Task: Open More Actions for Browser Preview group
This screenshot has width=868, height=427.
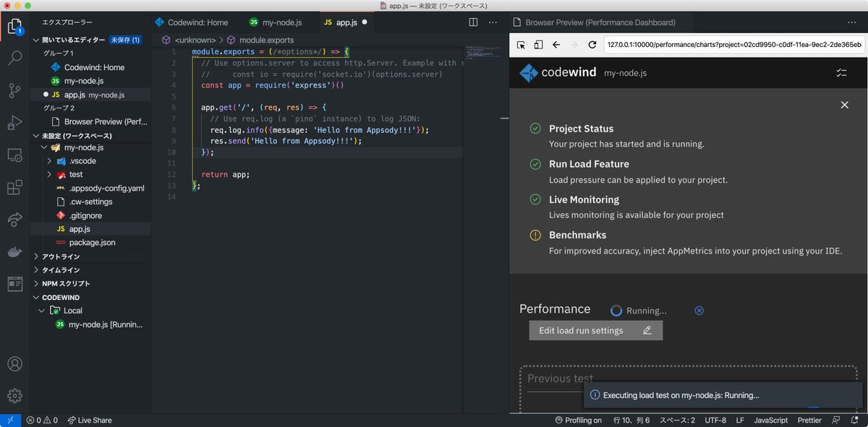Action: click(852, 22)
